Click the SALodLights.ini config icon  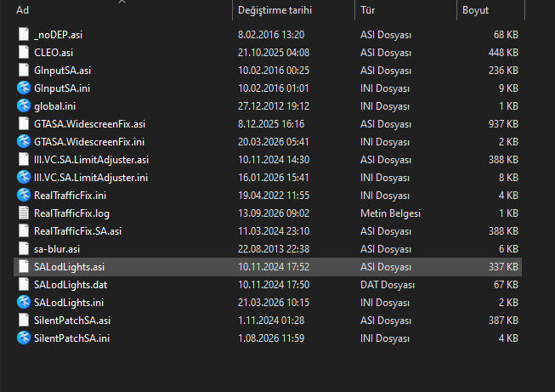tap(24, 303)
